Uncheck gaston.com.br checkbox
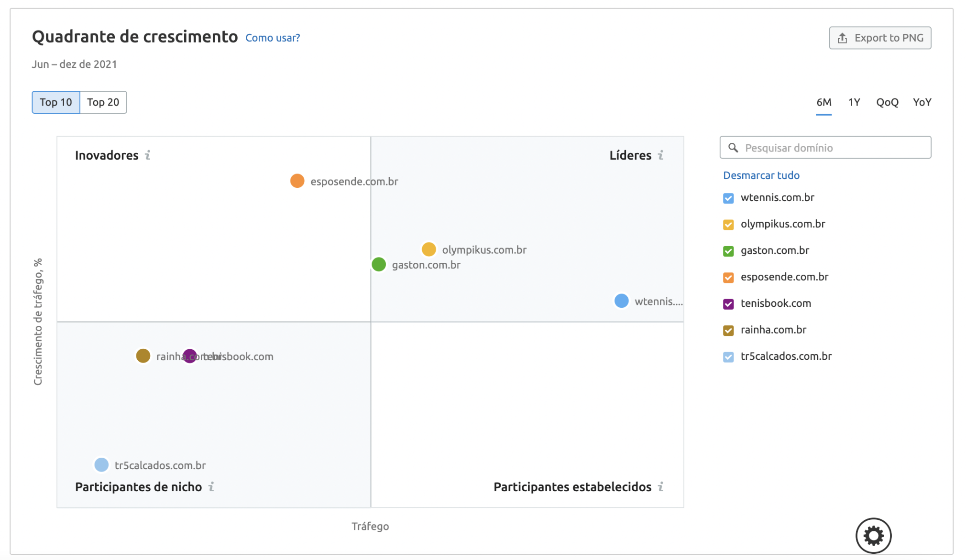The width and height of the screenshot is (966, 560). click(x=728, y=251)
